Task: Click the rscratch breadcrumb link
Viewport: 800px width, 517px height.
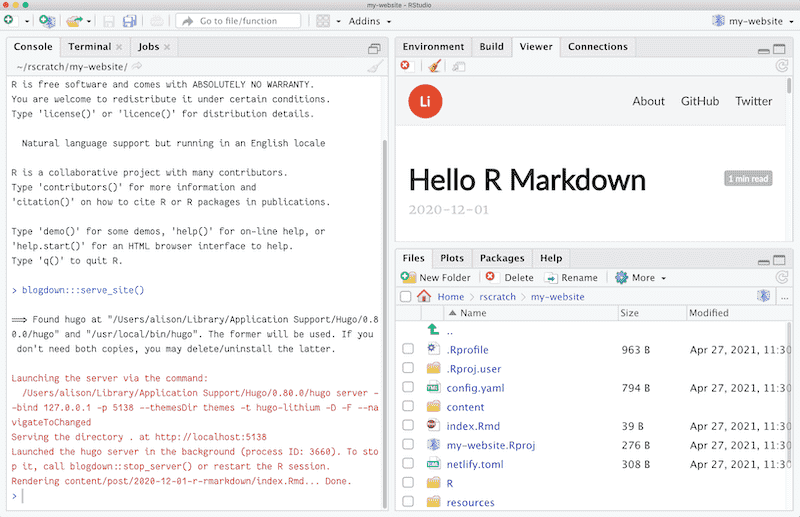Action: [497, 297]
